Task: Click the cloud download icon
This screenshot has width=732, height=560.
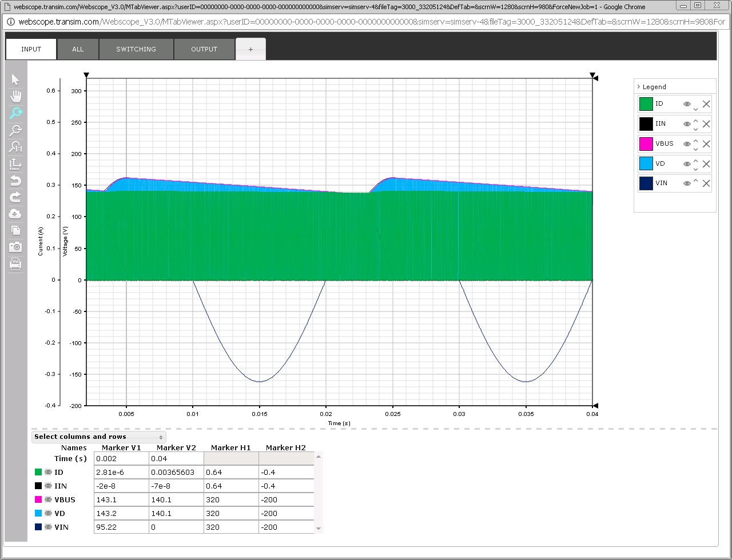Action: point(15,214)
